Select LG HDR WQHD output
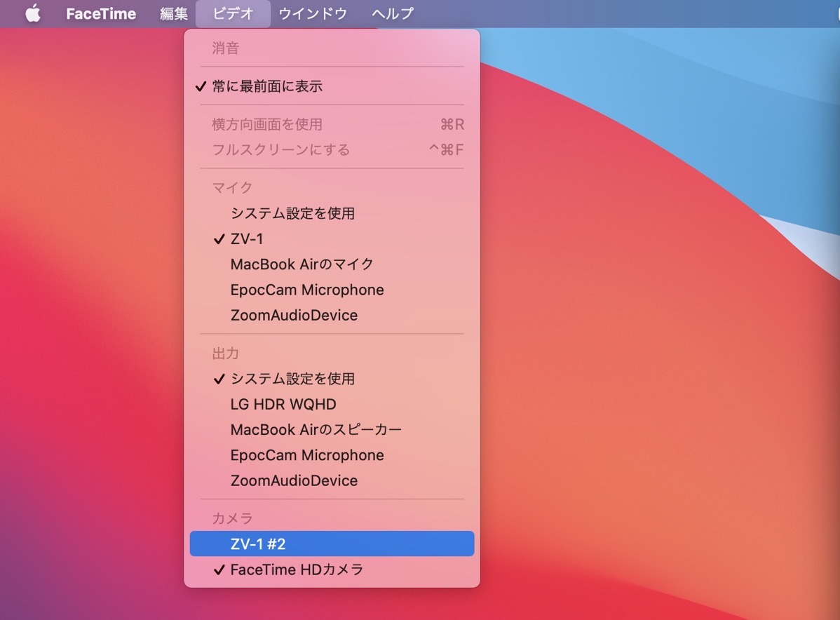Screen dimensions: 840x620 (332, 404)
